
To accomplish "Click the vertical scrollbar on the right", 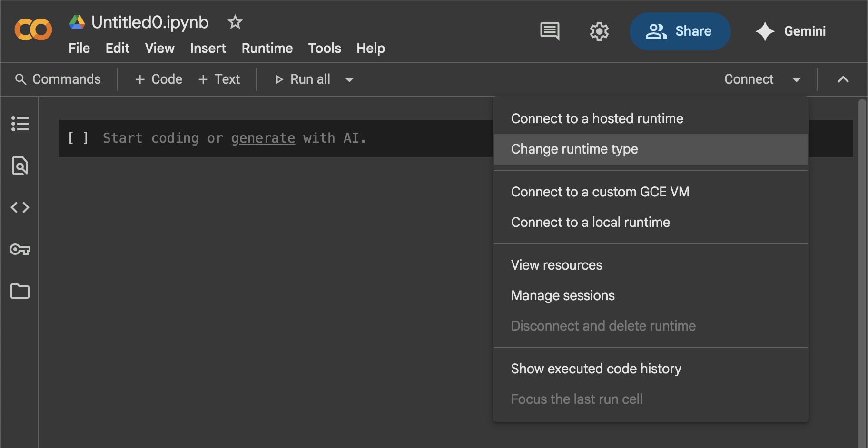I will pyautogui.click(x=862, y=273).
